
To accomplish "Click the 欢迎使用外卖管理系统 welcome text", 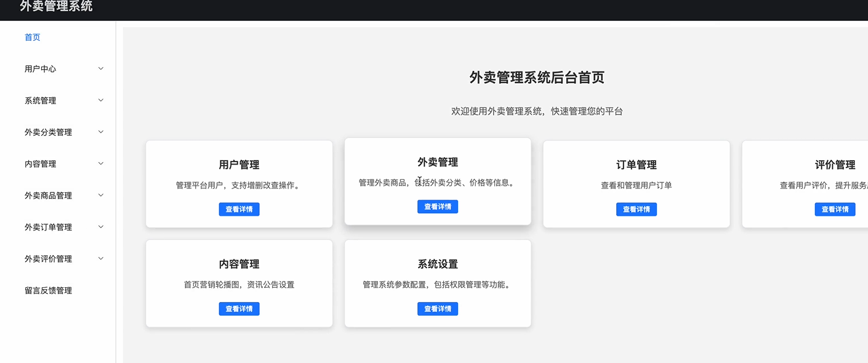I will pos(537,112).
